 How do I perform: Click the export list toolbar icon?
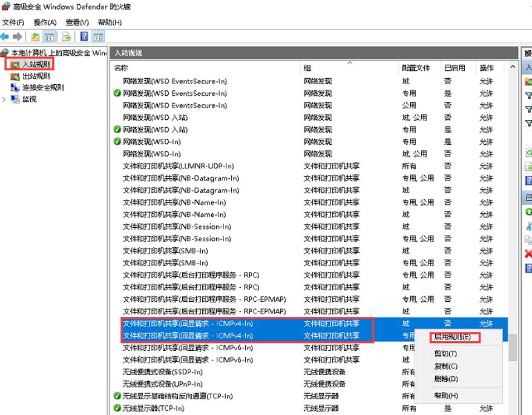(67, 37)
